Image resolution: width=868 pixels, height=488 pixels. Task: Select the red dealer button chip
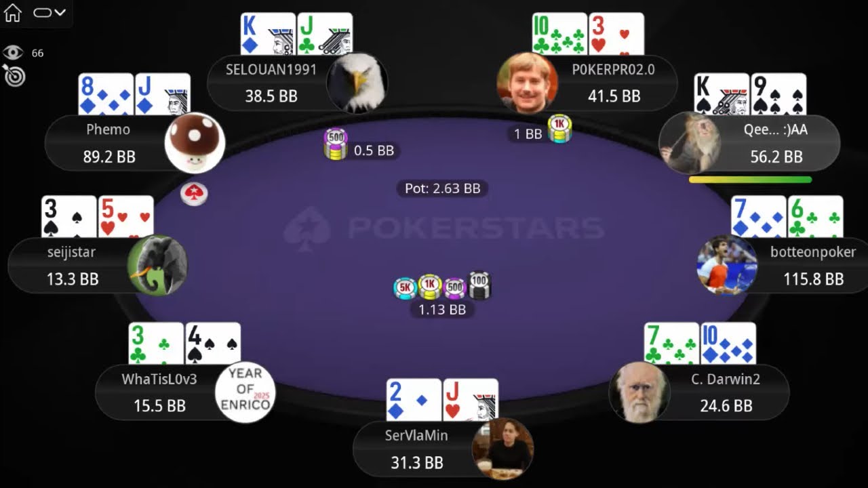coord(194,194)
